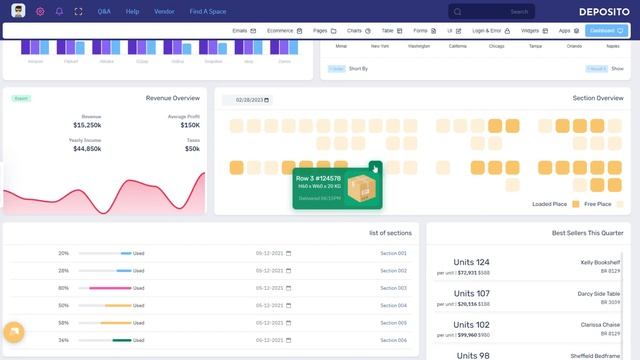Click the search input field
Viewport: 640px width, 360px height.
[x=491, y=12]
